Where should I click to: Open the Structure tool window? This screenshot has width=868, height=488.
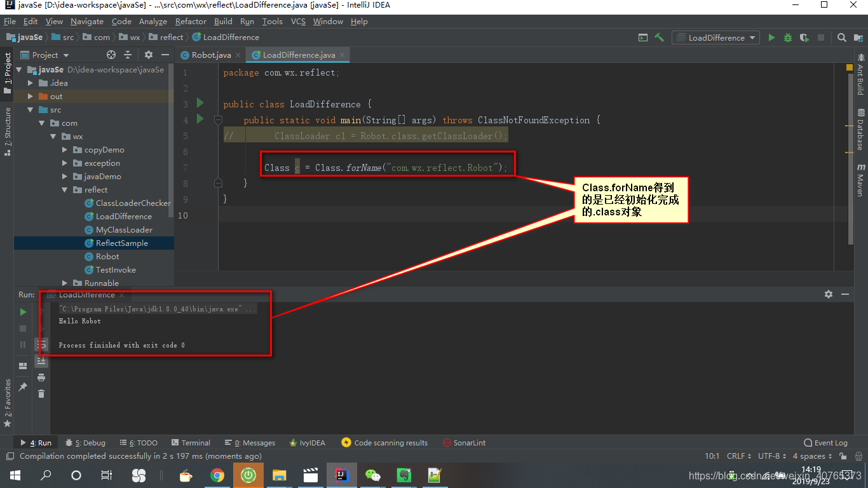(8, 132)
